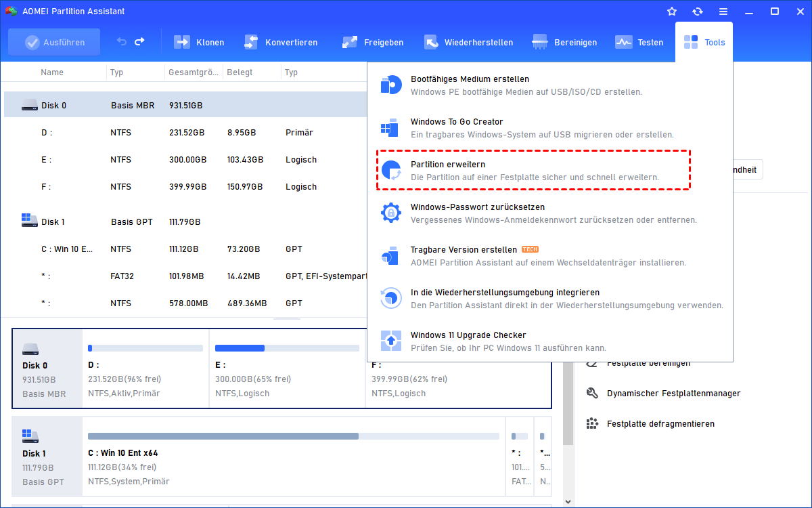Select Partition erweitern menu entry
The width and height of the screenshot is (812, 508).
(x=533, y=170)
